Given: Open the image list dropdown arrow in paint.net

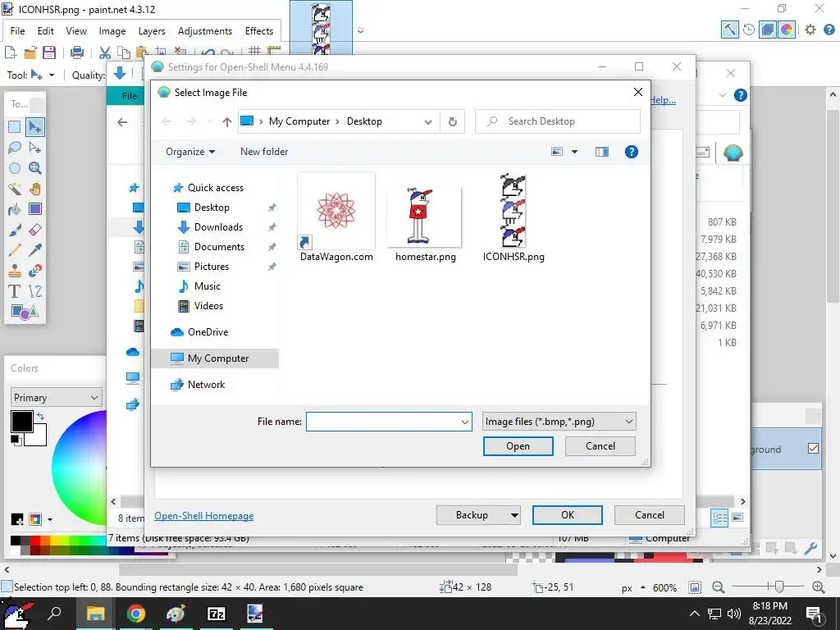Looking at the screenshot, I should tap(361, 30).
